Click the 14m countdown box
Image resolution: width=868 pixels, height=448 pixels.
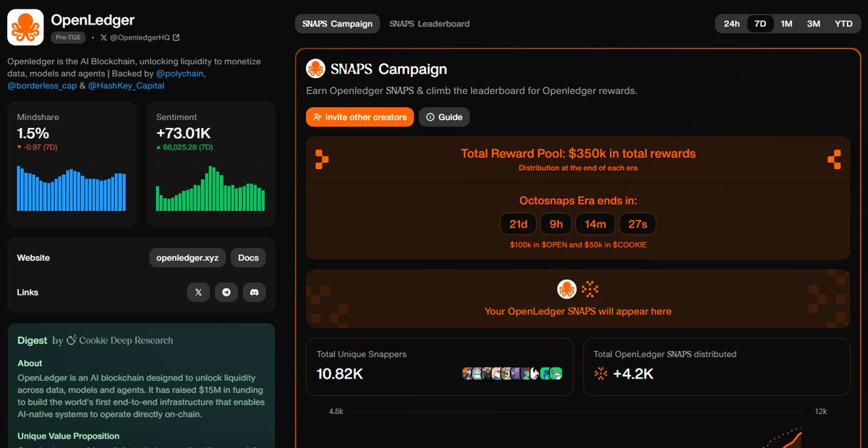pos(595,224)
